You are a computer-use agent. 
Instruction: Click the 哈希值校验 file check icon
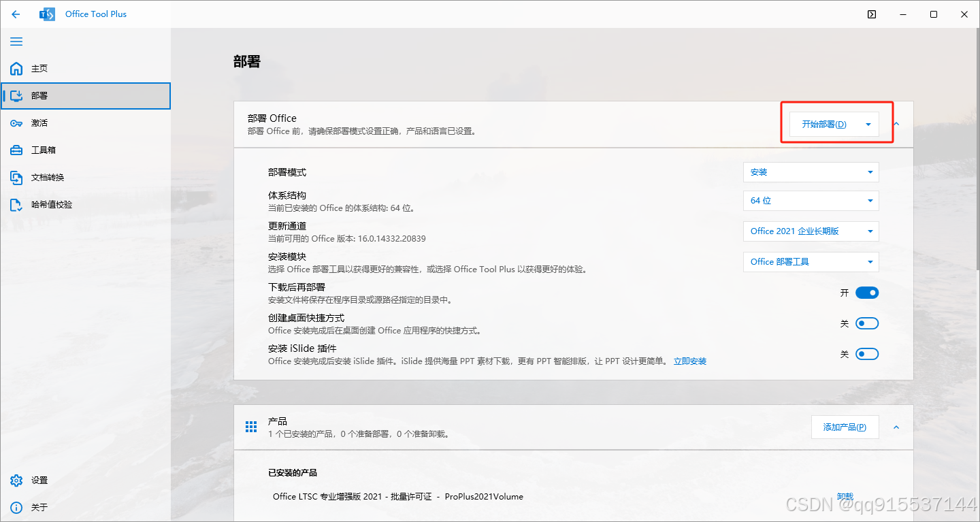pyautogui.click(x=16, y=205)
